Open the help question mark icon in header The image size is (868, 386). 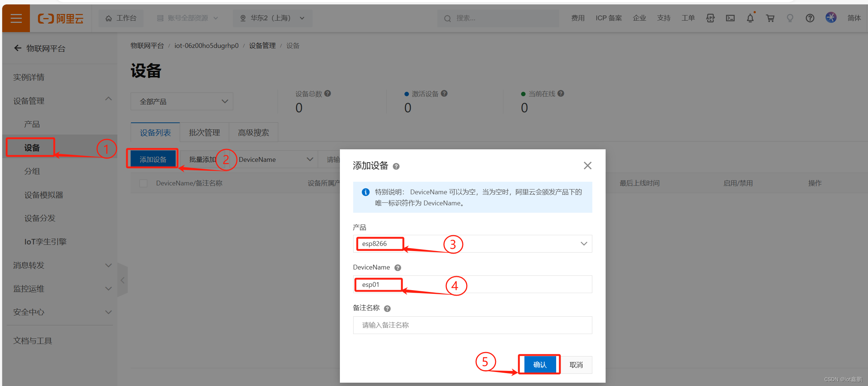[x=810, y=18]
